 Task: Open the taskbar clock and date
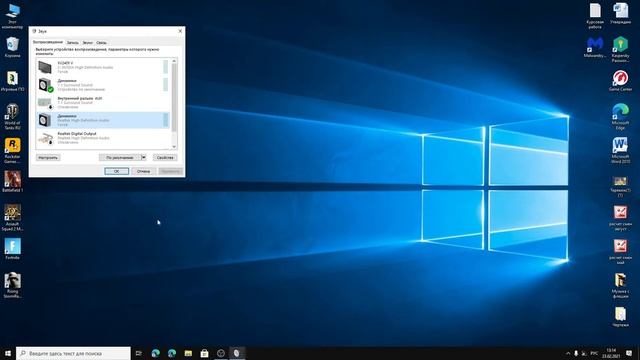611,353
